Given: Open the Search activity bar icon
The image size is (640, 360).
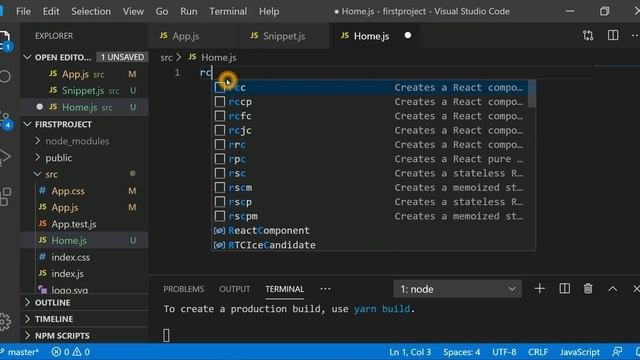Looking at the screenshot, I should point(5,76).
